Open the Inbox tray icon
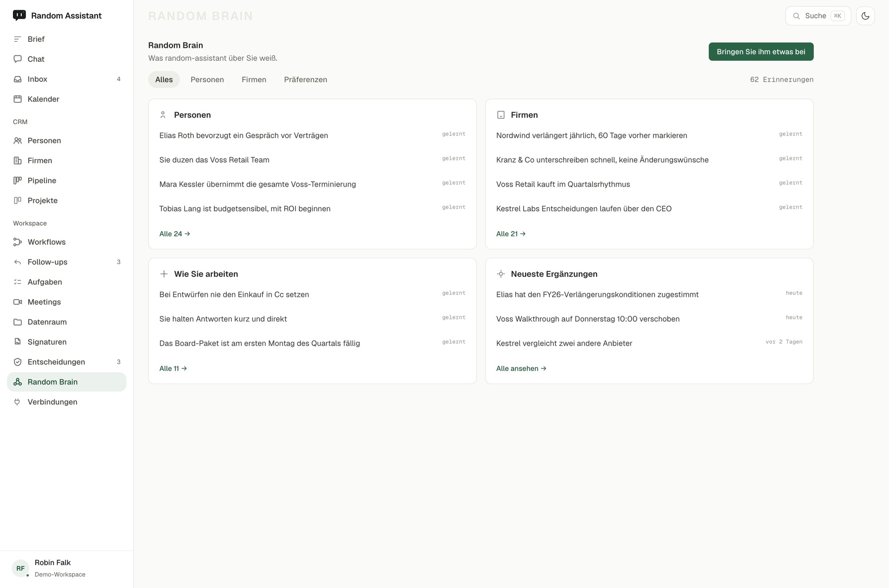 coord(17,79)
